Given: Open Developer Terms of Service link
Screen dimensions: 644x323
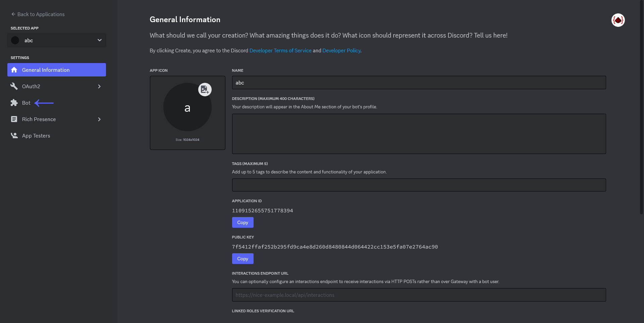Looking at the screenshot, I should (280, 50).
